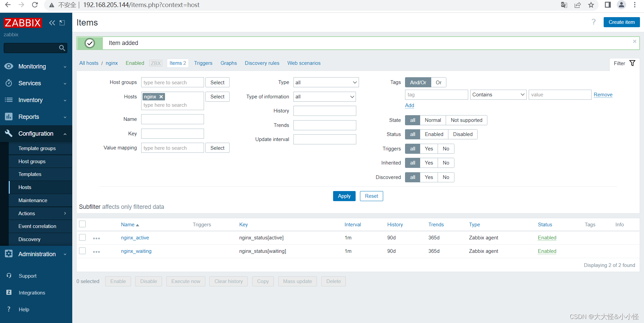Check the nginx_active row checkbox

[82, 237]
